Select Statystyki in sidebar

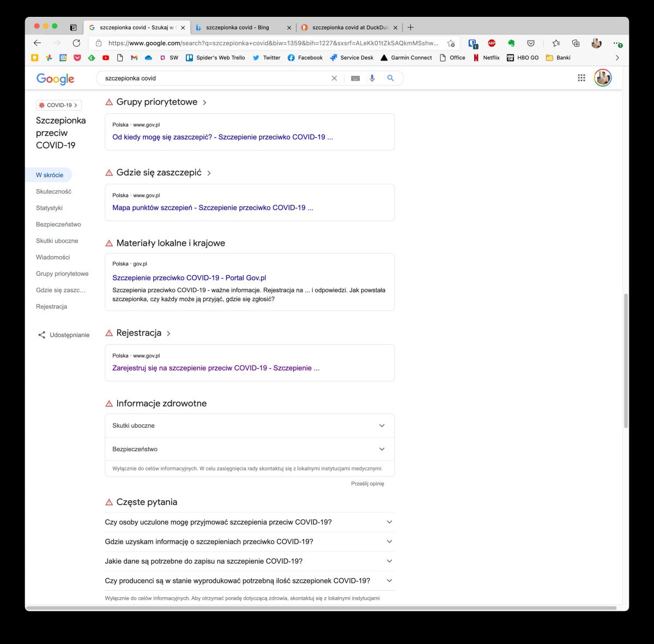point(49,208)
